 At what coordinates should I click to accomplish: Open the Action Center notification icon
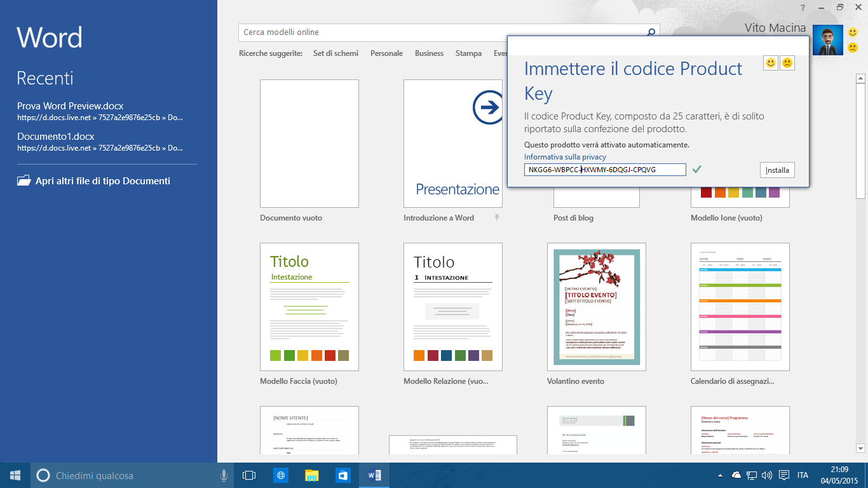(x=784, y=475)
